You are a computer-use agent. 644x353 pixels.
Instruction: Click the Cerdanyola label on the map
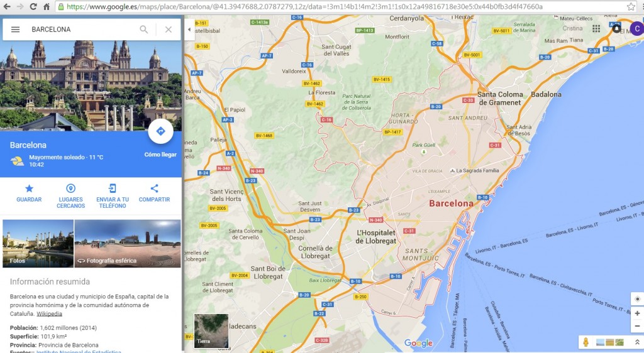click(406, 18)
